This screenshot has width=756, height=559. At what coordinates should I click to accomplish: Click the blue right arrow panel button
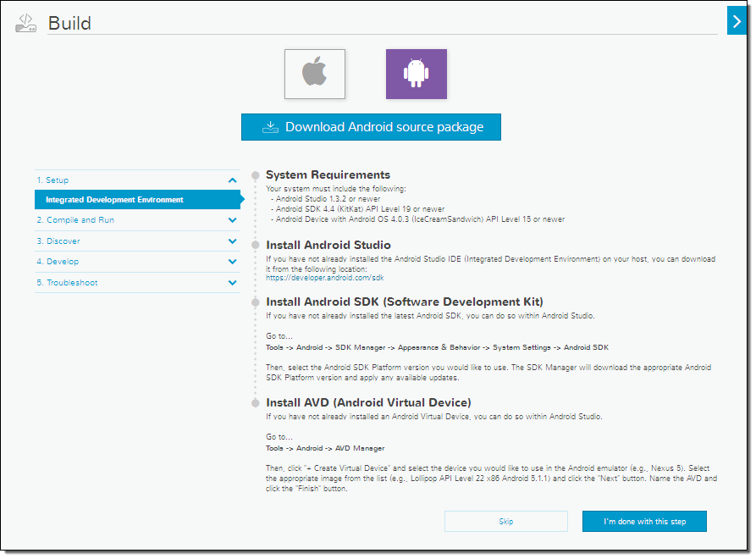[736, 20]
